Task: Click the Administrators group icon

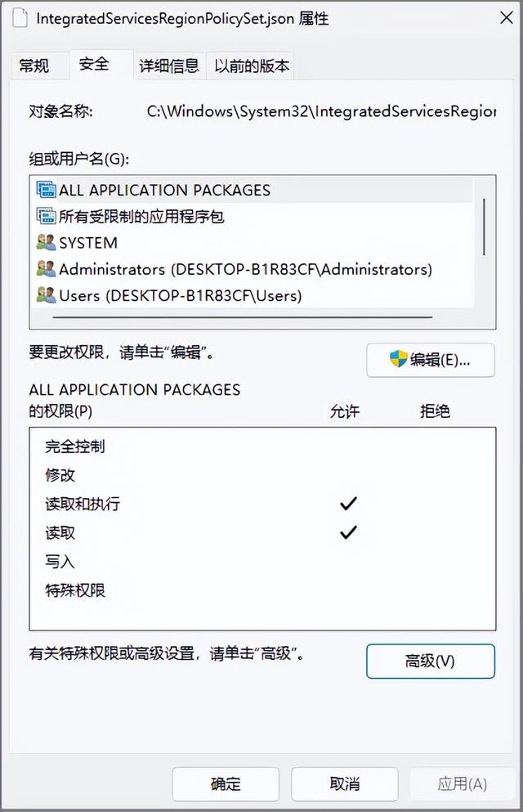Action: [46, 269]
